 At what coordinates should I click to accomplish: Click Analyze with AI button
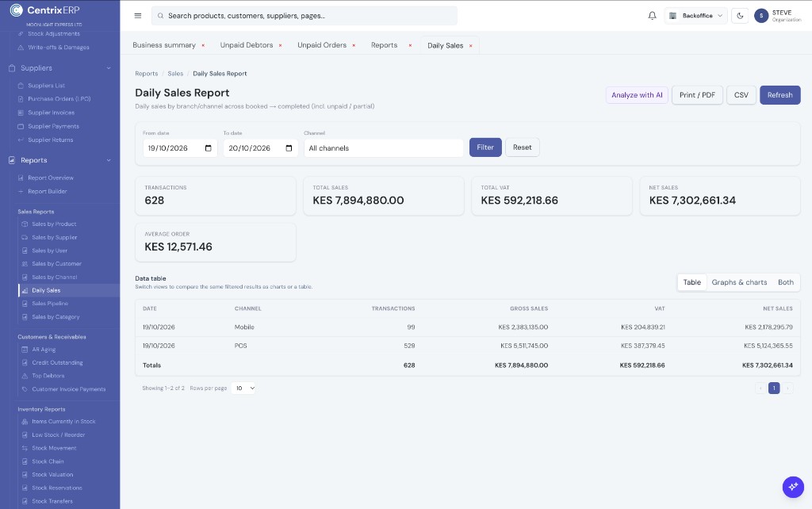pos(637,95)
